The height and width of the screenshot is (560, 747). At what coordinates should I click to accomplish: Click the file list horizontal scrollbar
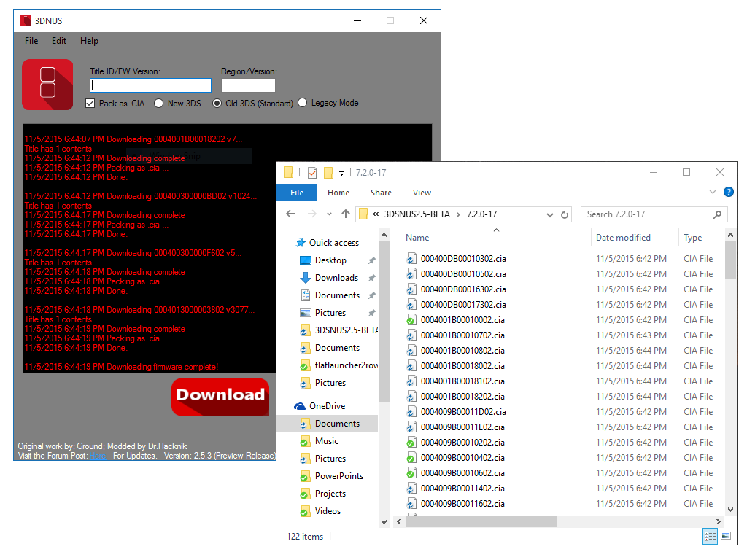point(481,522)
